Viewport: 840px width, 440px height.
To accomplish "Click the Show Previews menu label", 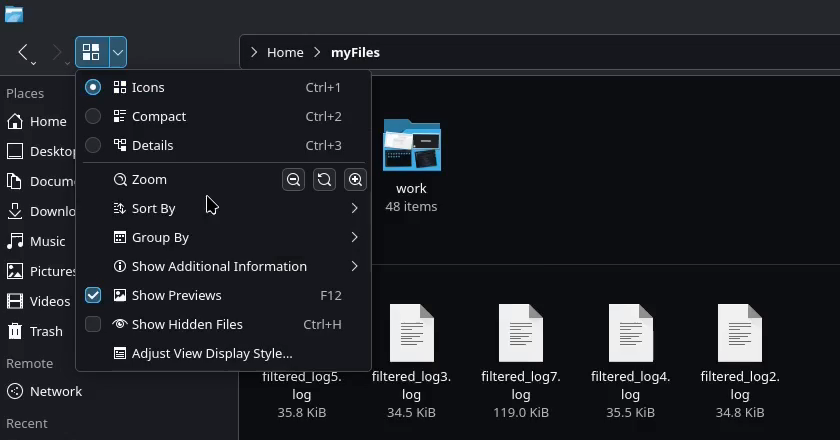I will [x=176, y=295].
